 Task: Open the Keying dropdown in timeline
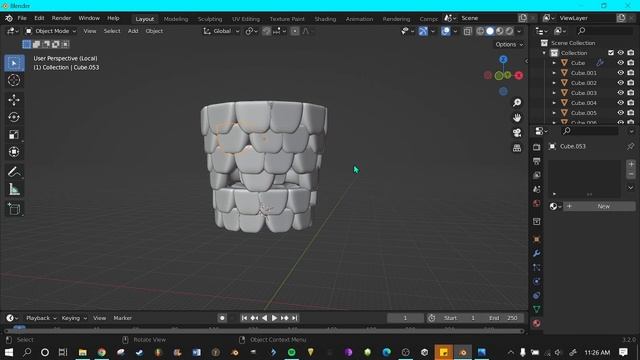[x=74, y=318]
